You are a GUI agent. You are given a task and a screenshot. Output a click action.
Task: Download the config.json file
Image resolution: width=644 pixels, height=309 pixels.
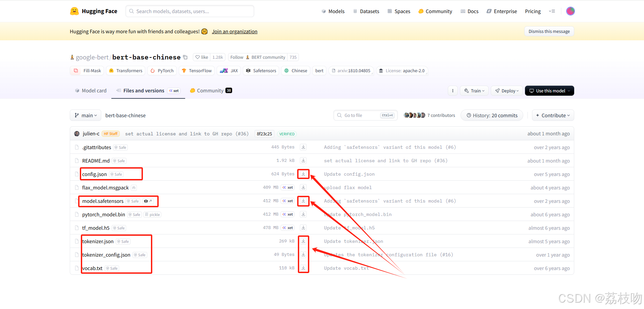[303, 174]
